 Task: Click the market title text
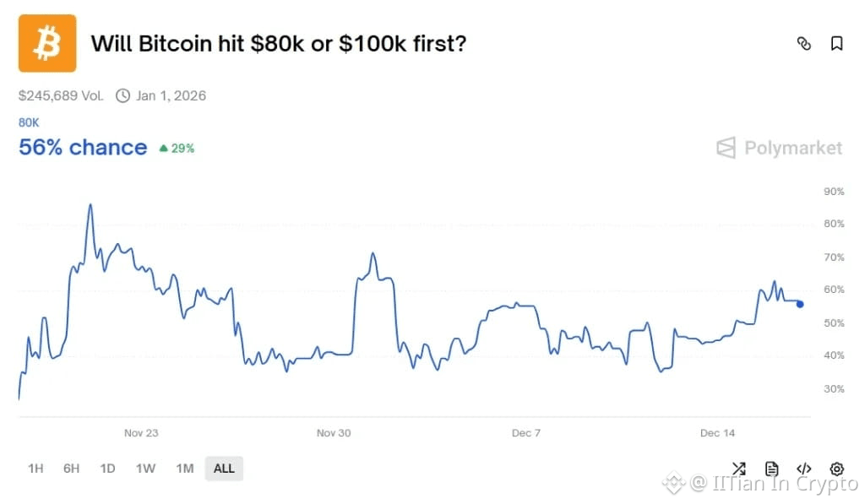(278, 43)
